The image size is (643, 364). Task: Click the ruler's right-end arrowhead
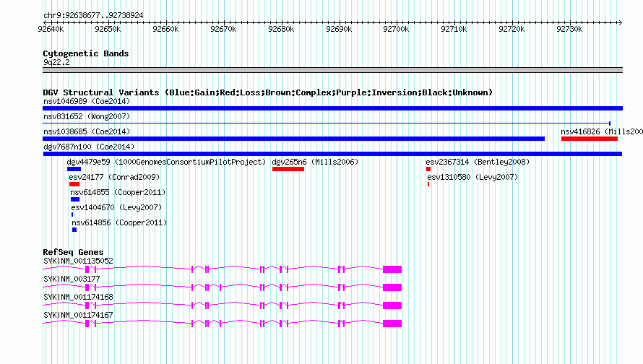coord(620,22)
